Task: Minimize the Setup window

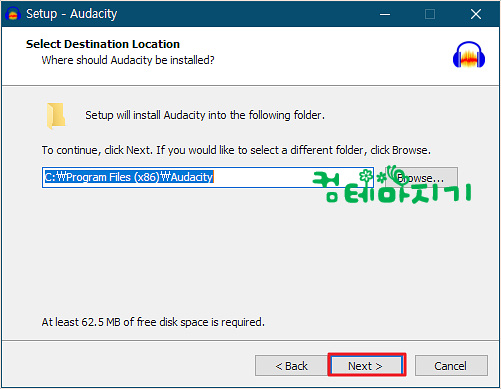Action: tap(385, 14)
